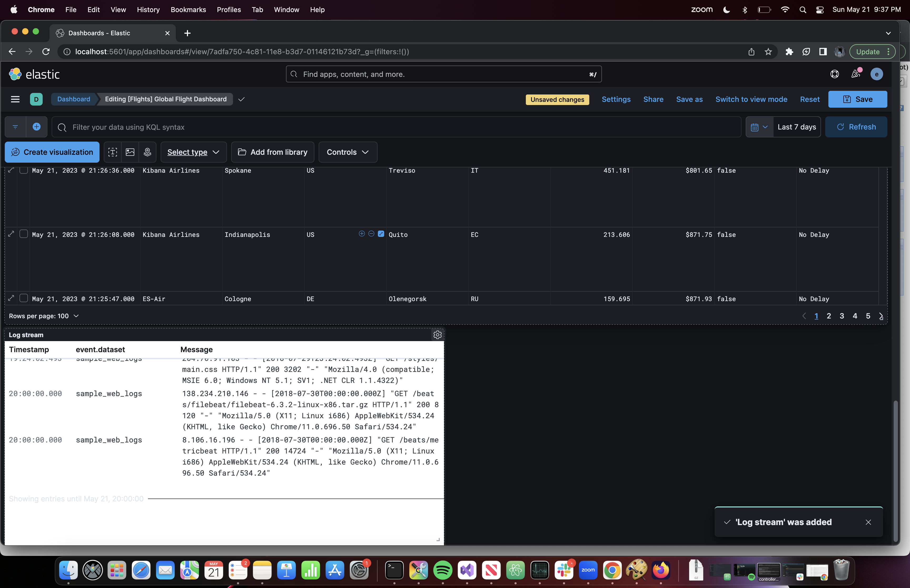Check the checkbox on the Quito flight row
This screenshot has width=910, height=588.
click(x=24, y=235)
